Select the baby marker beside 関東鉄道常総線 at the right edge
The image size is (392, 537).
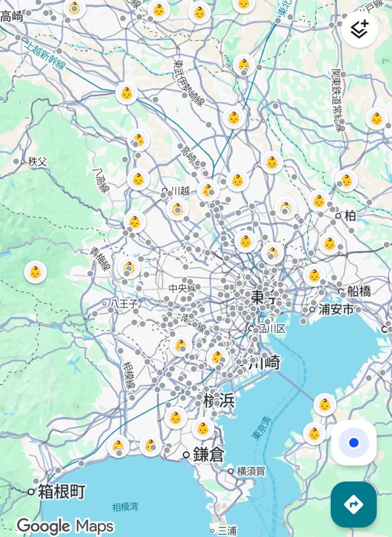coord(377,118)
